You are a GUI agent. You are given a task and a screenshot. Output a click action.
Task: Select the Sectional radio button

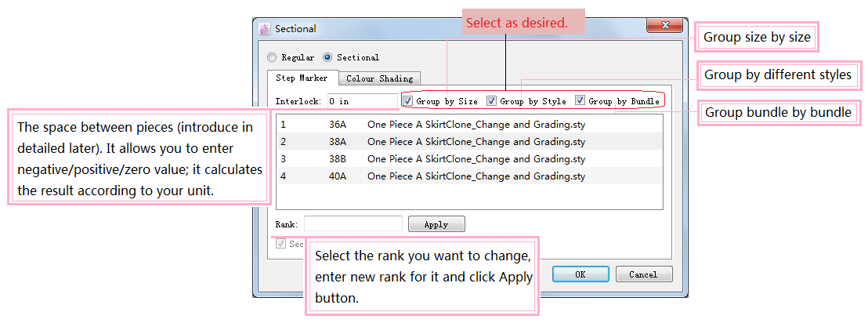click(327, 57)
